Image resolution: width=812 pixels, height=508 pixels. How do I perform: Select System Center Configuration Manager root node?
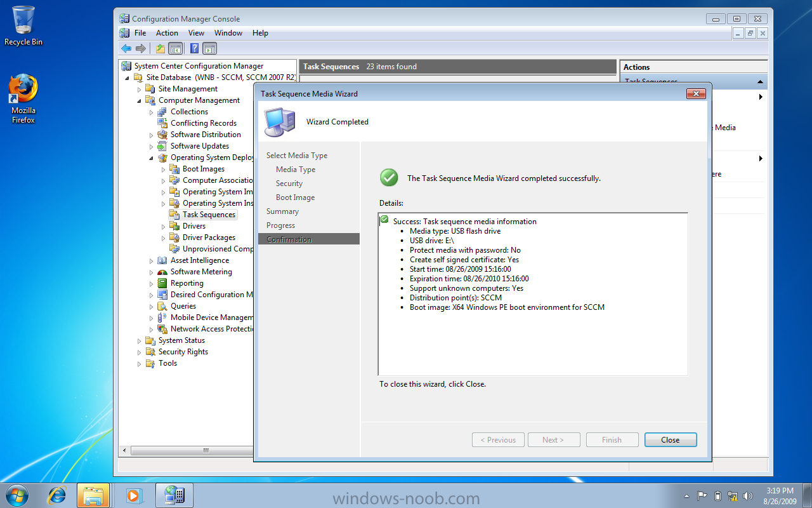tap(199, 66)
